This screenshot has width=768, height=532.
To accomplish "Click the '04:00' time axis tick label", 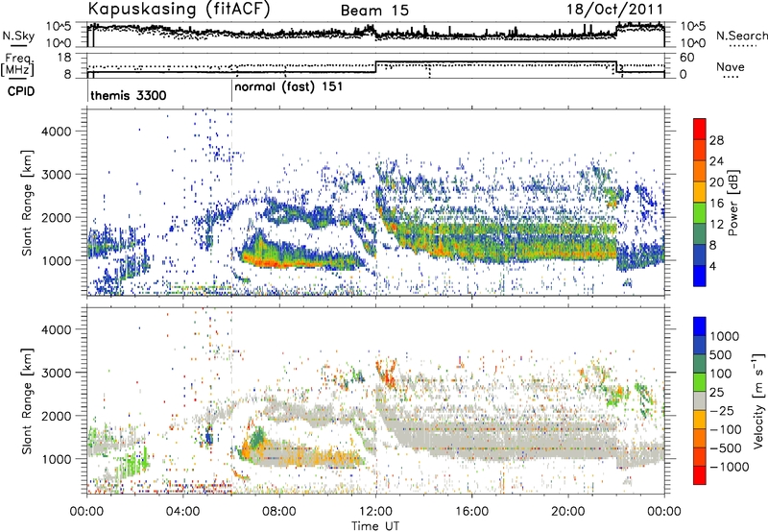I will click(x=182, y=512).
